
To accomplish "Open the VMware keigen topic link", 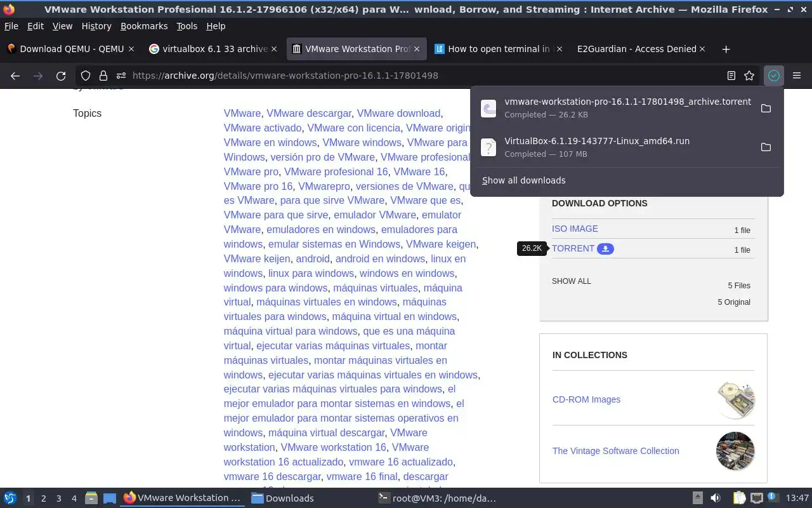I will point(441,244).
